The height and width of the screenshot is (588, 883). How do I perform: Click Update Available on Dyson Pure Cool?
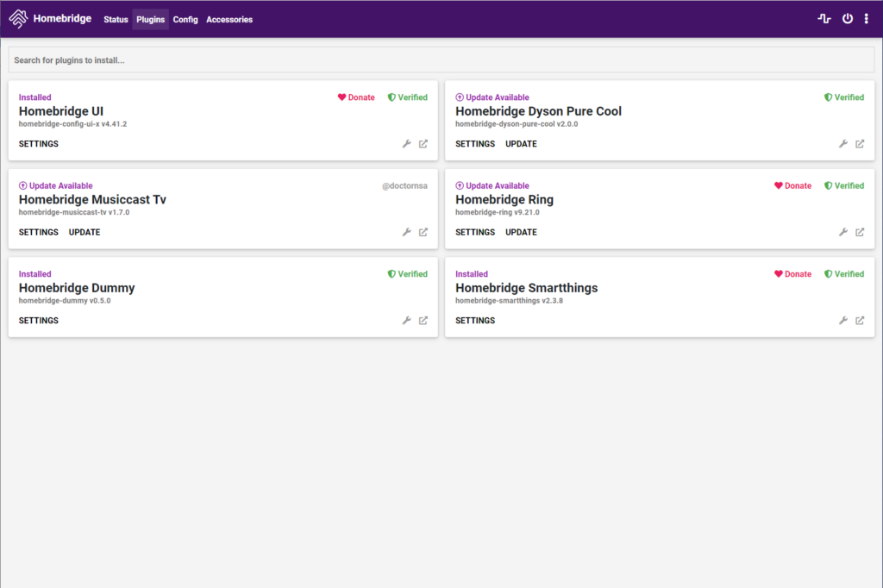[492, 97]
